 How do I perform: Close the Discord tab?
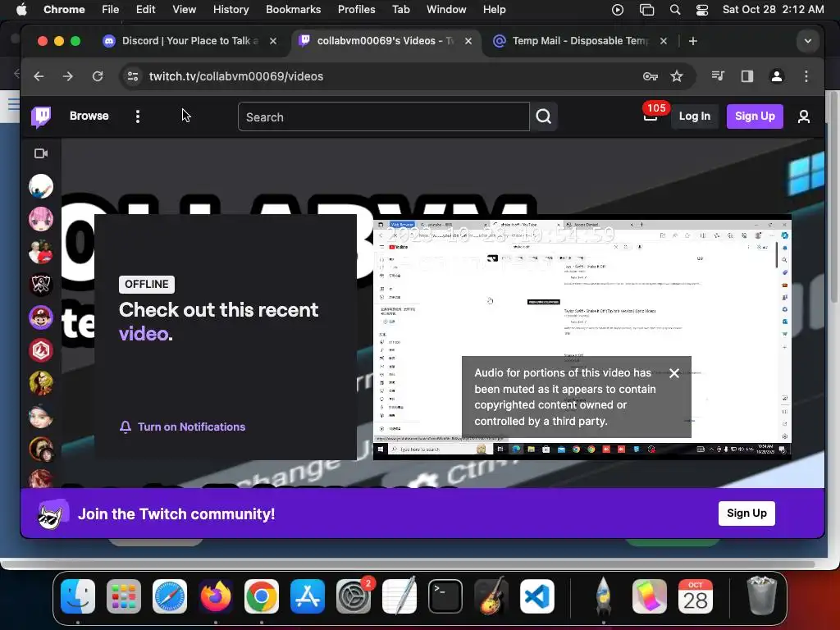pyautogui.click(x=273, y=41)
